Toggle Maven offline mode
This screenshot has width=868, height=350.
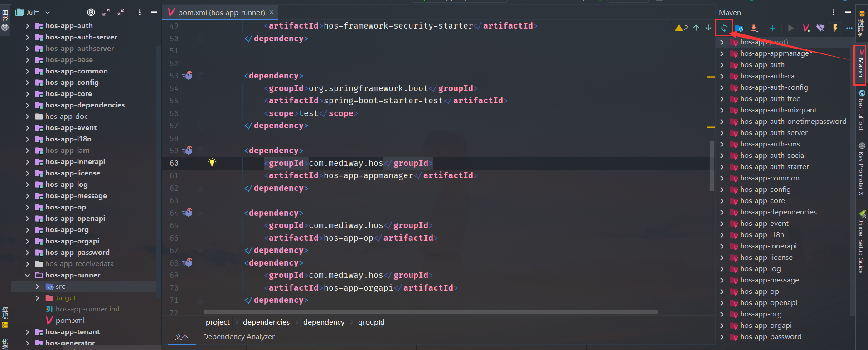(x=820, y=28)
